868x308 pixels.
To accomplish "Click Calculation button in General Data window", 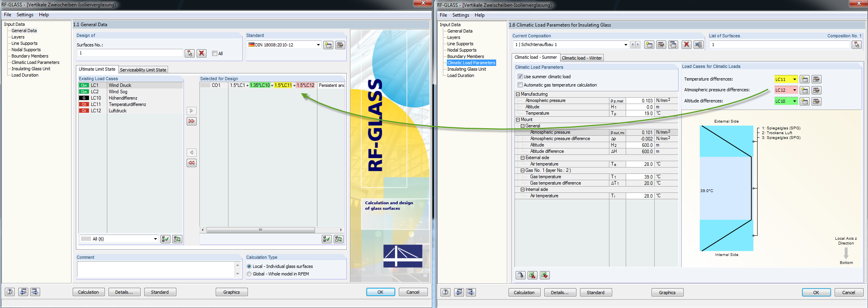I will point(88,292).
